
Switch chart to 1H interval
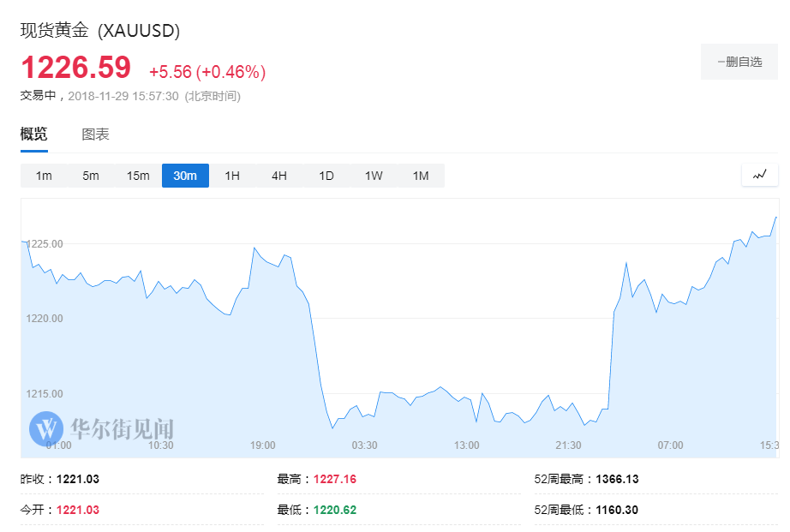(x=232, y=176)
